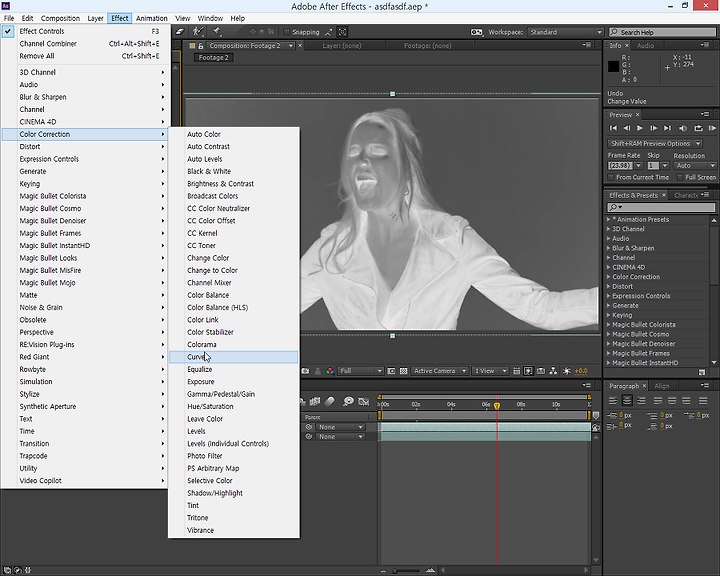
Task: Click the Effects & Presets search field
Action: point(661,207)
